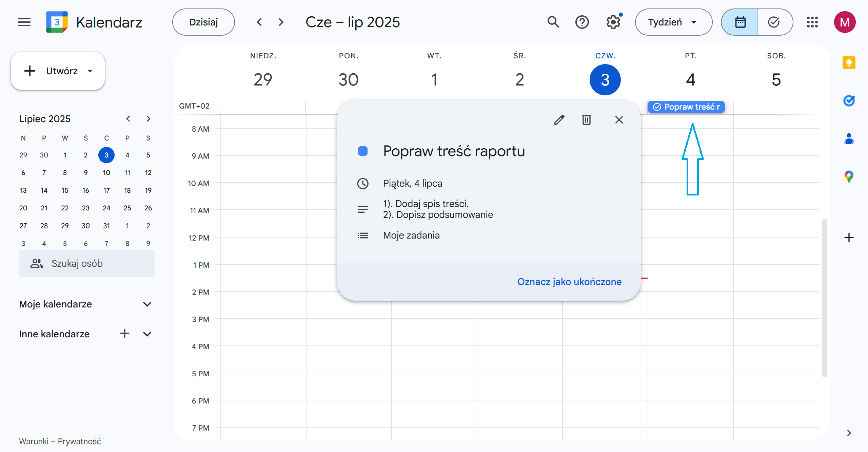Open the Tasks side panel icon
This screenshot has height=452, width=868.
[x=849, y=101]
